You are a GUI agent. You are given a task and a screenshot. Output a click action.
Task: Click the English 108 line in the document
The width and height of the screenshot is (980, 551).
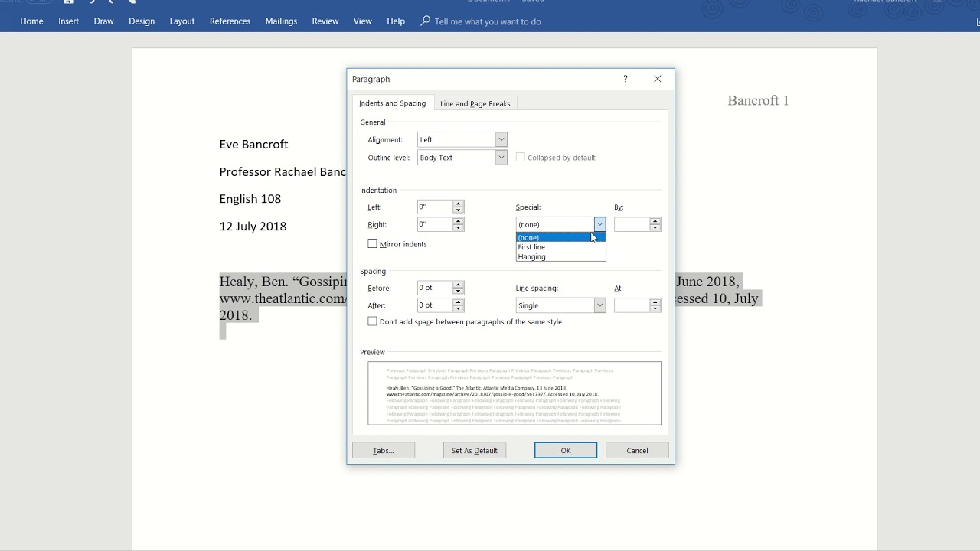[250, 199]
